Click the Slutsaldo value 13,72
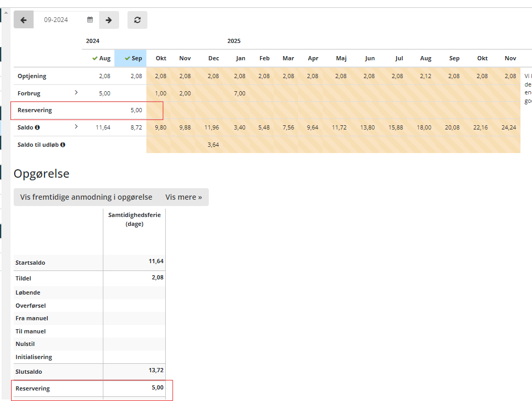This screenshot has height=401, width=532. (x=156, y=370)
